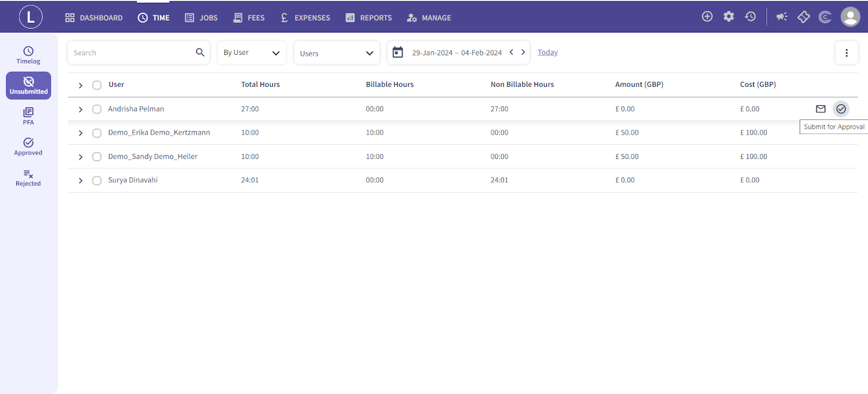Email Andrisha Pelman via envelope icon
The width and height of the screenshot is (868, 394).
[821, 109]
